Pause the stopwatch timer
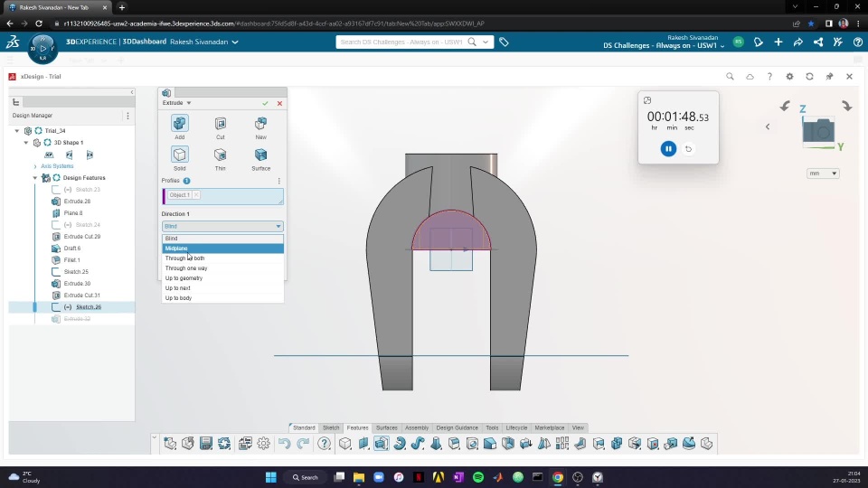 (x=668, y=149)
